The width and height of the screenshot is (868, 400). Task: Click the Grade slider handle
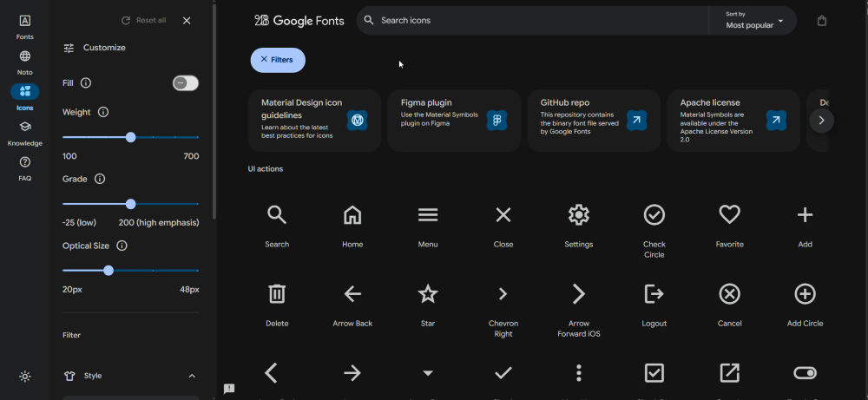click(131, 204)
